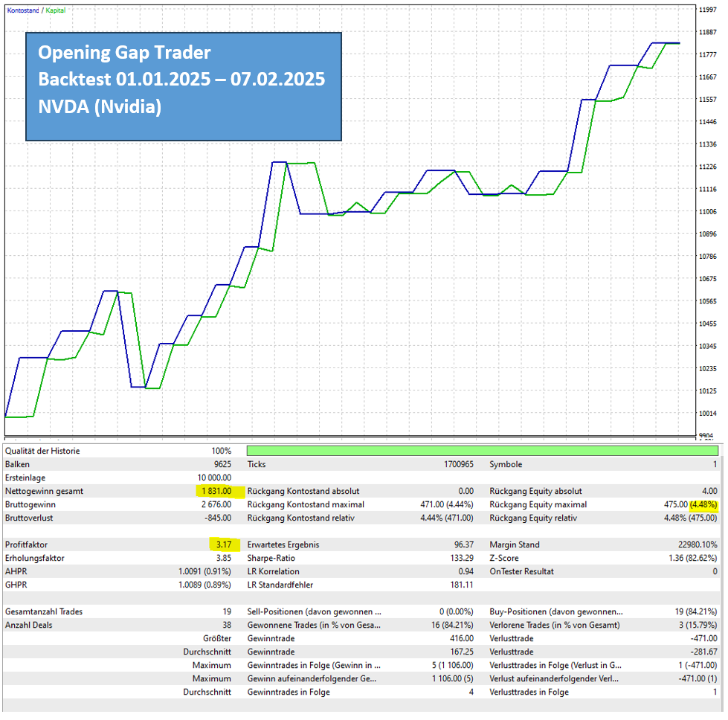The width and height of the screenshot is (728, 720).
Task: Click the Symbole label
Action: (x=506, y=465)
